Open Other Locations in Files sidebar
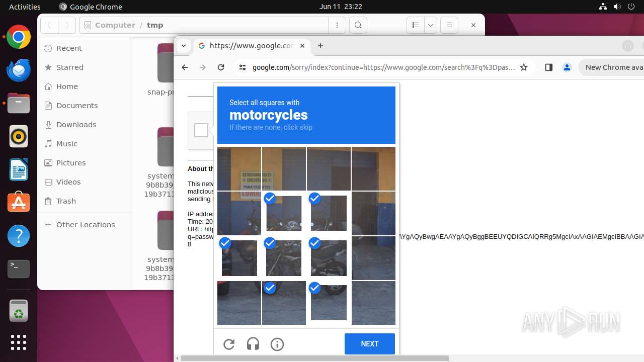Viewport: 644px width, 362px height. pyautogui.click(x=86, y=225)
